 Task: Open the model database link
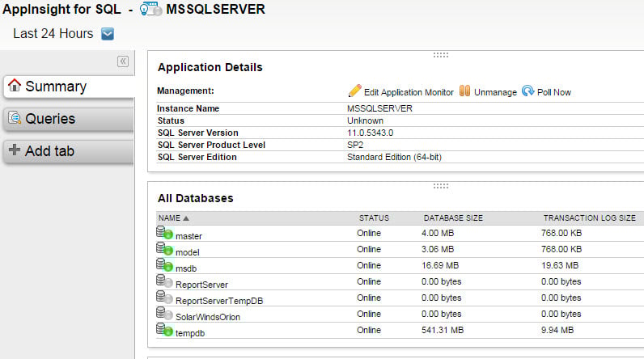click(x=187, y=252)
